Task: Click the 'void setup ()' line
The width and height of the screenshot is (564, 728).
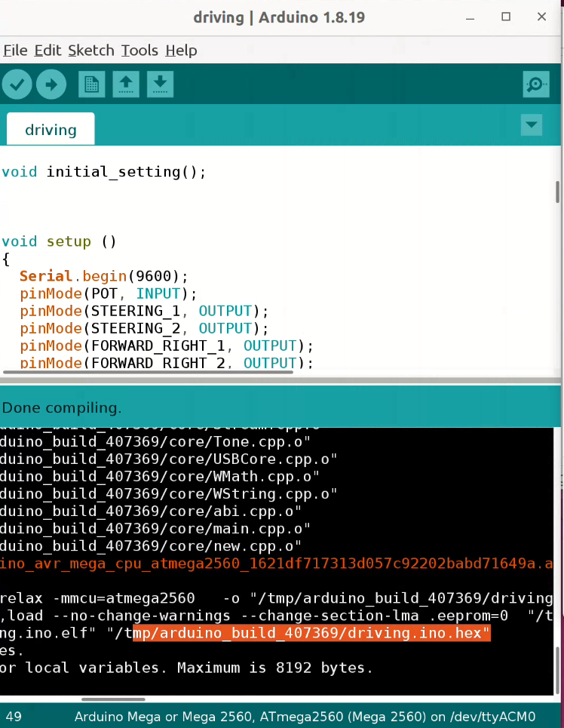Action: [59, 241]
